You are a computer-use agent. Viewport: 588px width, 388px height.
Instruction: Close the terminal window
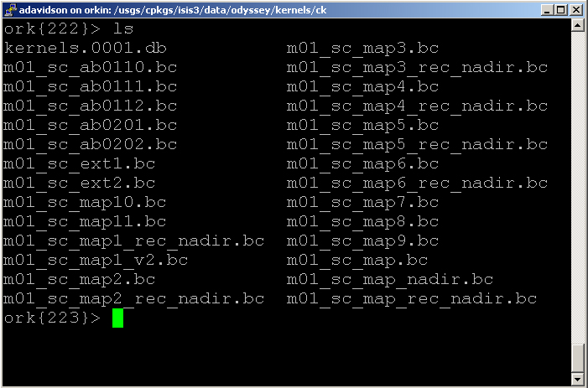pos(575,9)
